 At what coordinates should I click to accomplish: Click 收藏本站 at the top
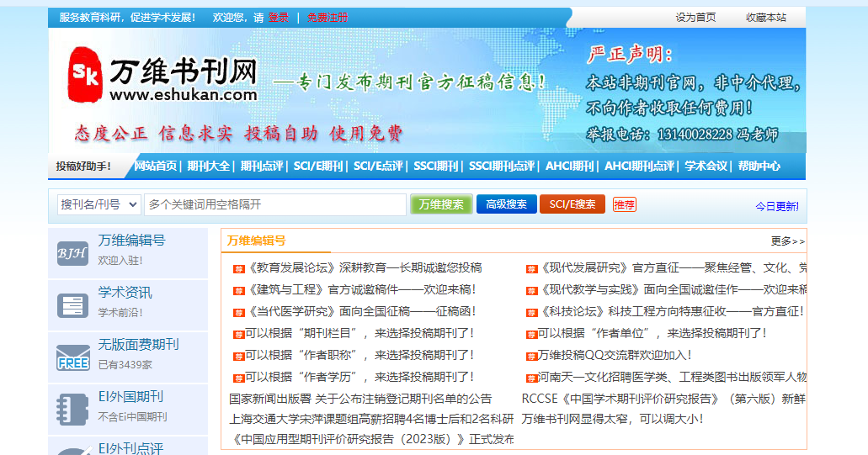[x=766, y=18]
